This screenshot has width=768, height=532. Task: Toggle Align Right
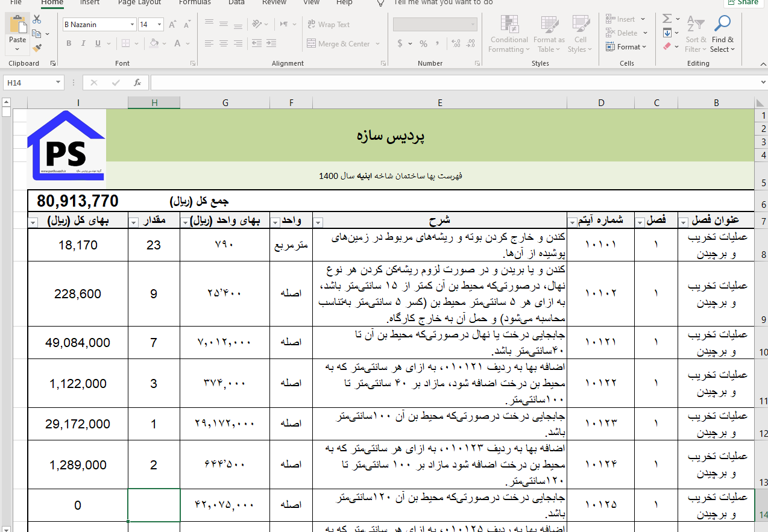[x=238, y=43]
